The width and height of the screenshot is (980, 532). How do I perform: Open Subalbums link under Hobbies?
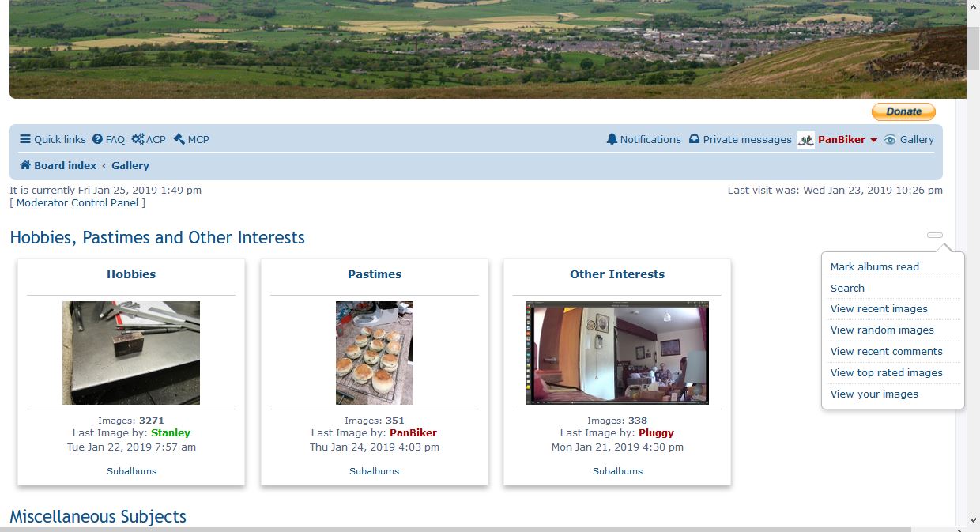pos(131,471)
